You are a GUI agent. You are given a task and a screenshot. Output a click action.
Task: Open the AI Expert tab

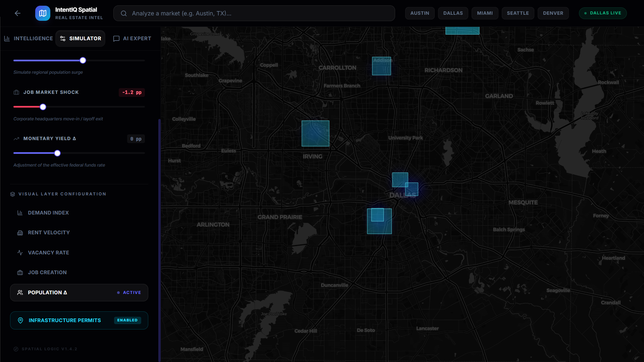pyautogui.click(x=132, y=39)
